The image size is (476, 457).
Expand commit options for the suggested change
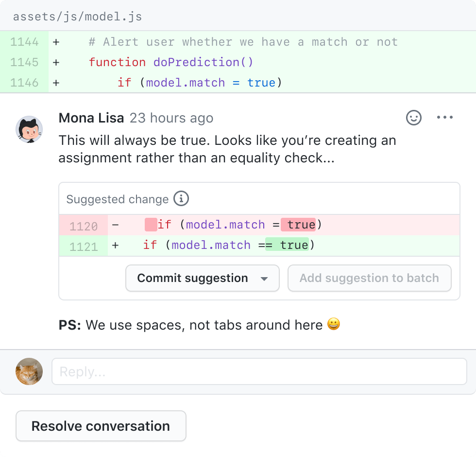click(265, 278)
